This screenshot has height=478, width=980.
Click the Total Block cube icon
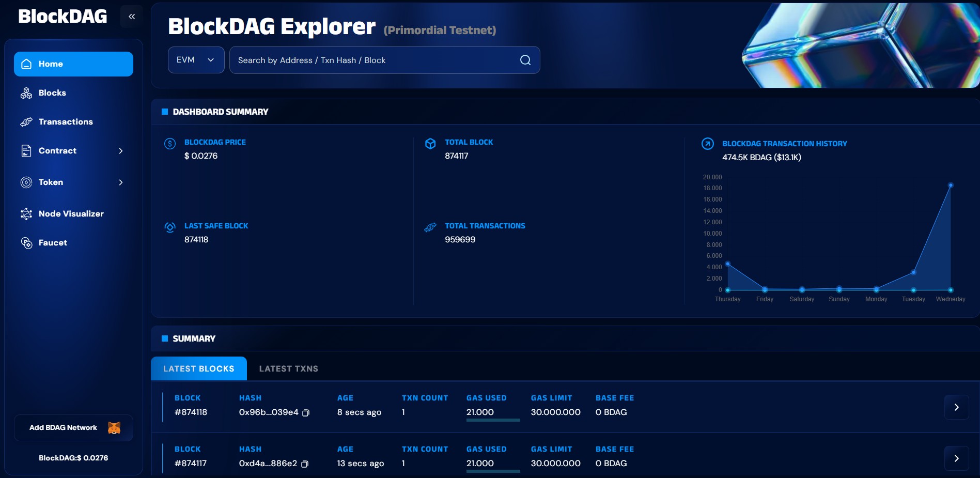[x=430, y=144]
